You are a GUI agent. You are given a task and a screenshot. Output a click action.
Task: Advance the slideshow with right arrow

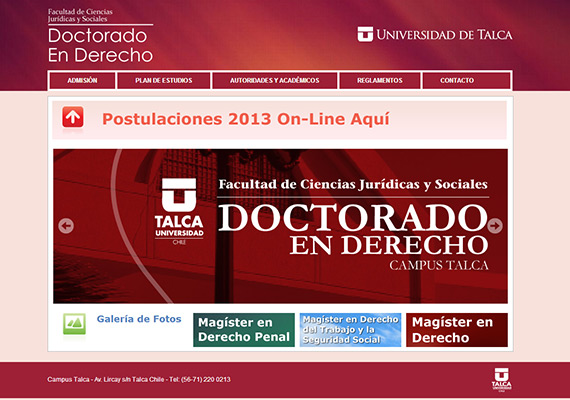(495, 226)
